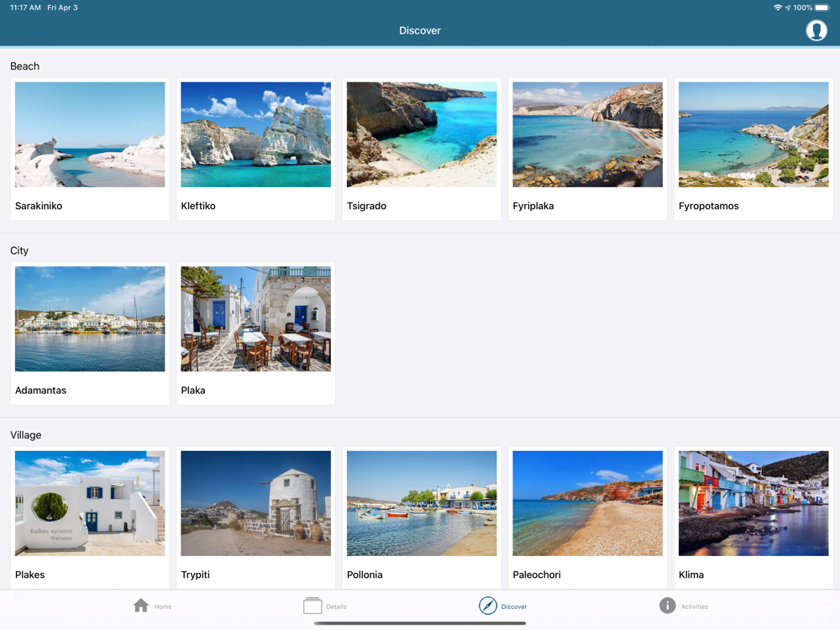Tap the Discover compass icon
This screenshot has width=840, height=630.
click(x=488, y=606)
